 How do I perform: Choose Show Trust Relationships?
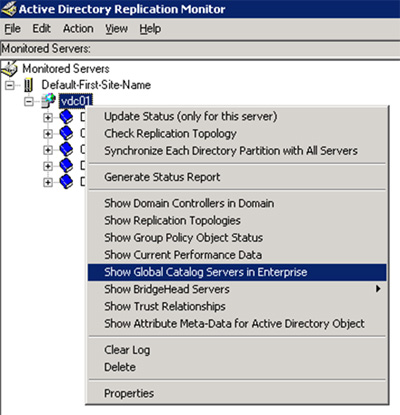237,306
